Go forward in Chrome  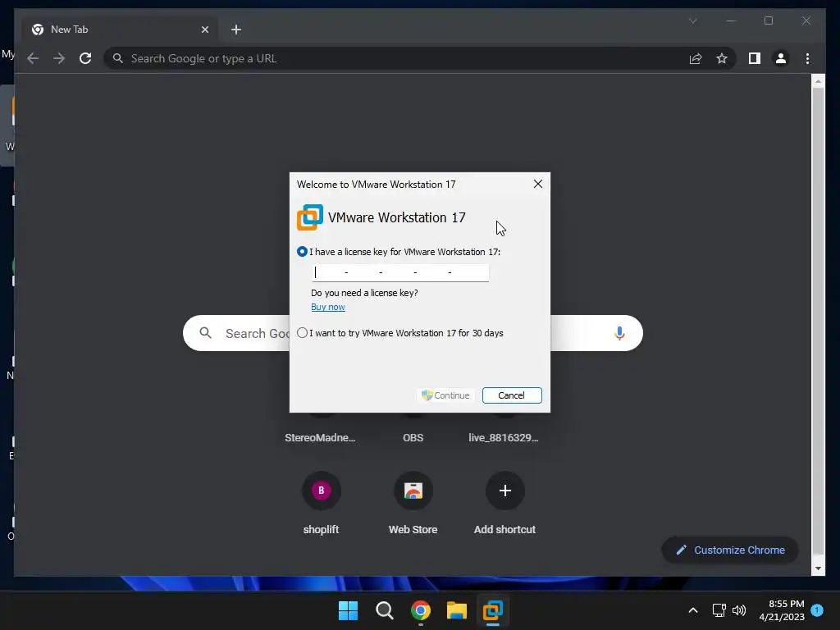click(x=59, y=58)
